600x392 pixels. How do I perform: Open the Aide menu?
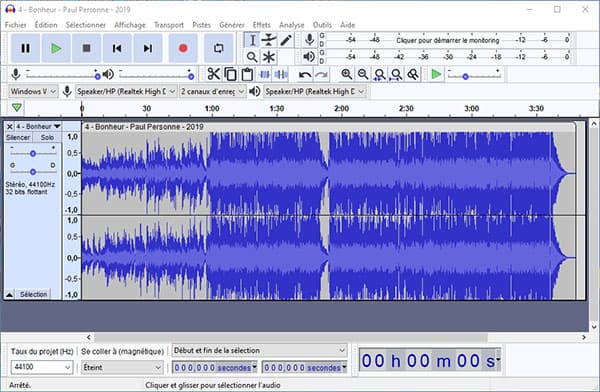tap(347, 25)
